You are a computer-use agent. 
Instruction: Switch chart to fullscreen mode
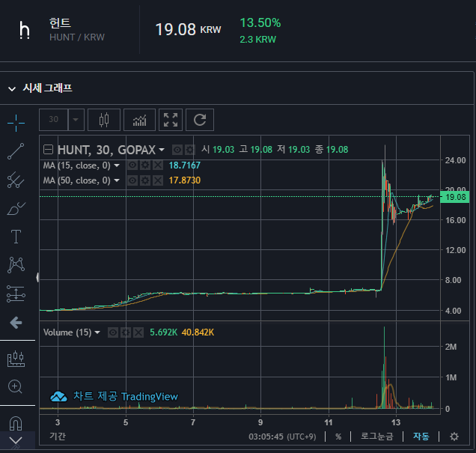(x=171, y=120)
